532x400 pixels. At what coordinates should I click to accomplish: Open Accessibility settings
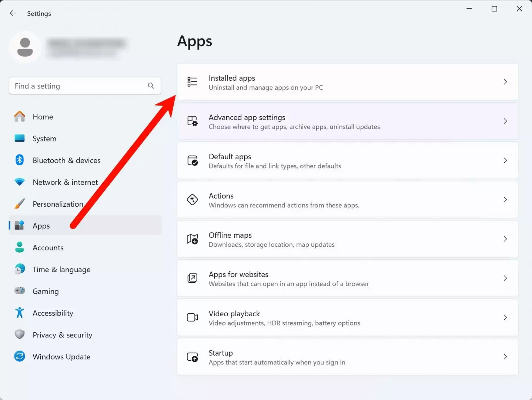(85, 313)
